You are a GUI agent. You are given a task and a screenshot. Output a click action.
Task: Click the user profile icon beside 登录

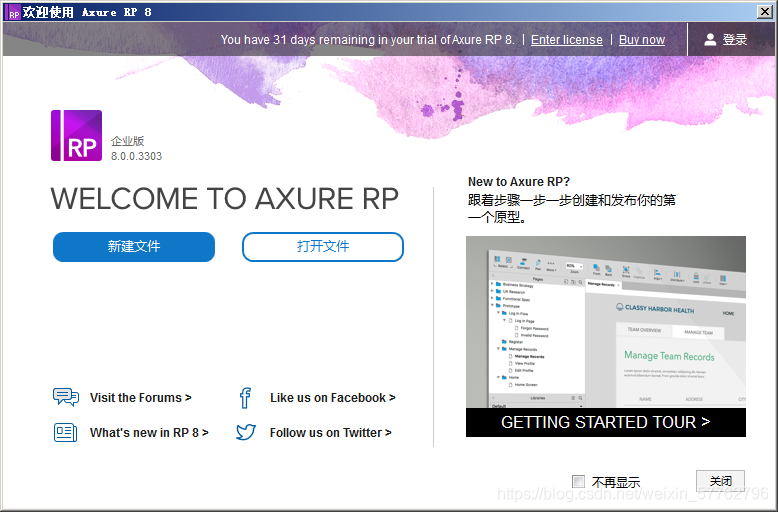[x=710, y=40]
